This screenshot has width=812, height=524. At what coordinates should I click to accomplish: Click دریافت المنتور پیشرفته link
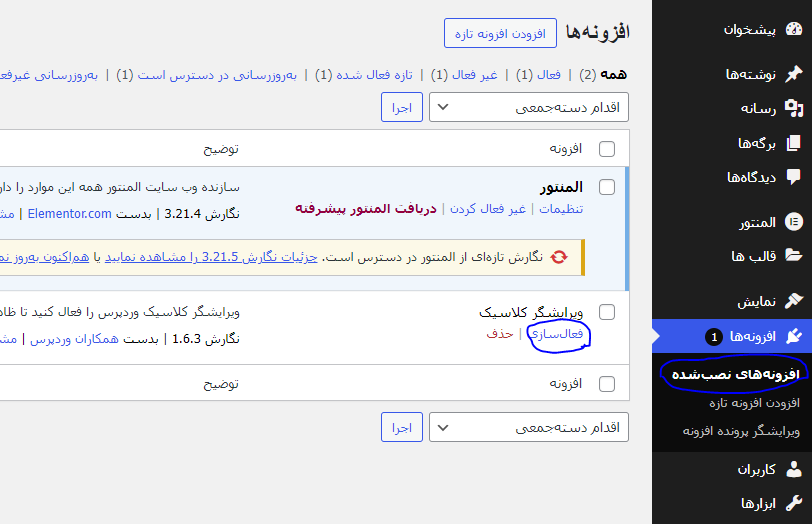point(366,209)
